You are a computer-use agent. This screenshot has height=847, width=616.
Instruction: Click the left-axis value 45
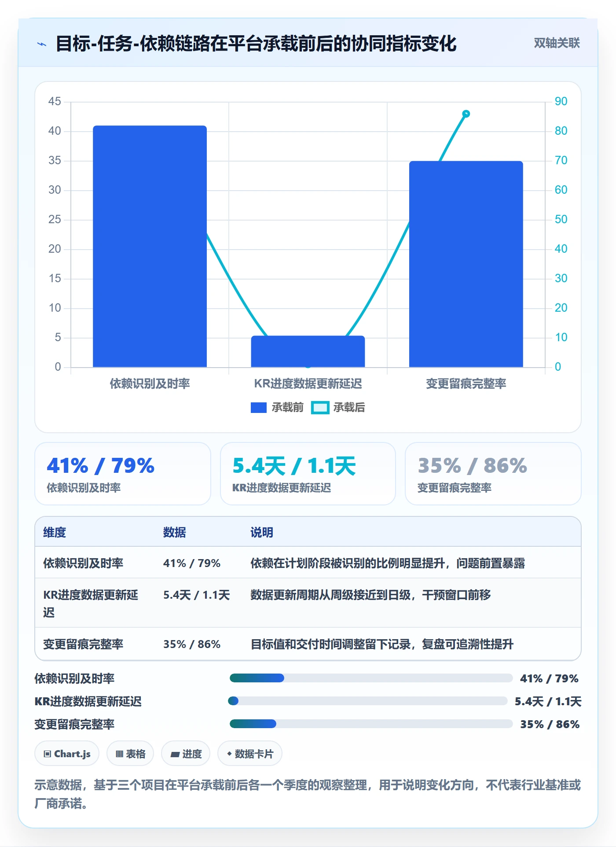(55, 102)
